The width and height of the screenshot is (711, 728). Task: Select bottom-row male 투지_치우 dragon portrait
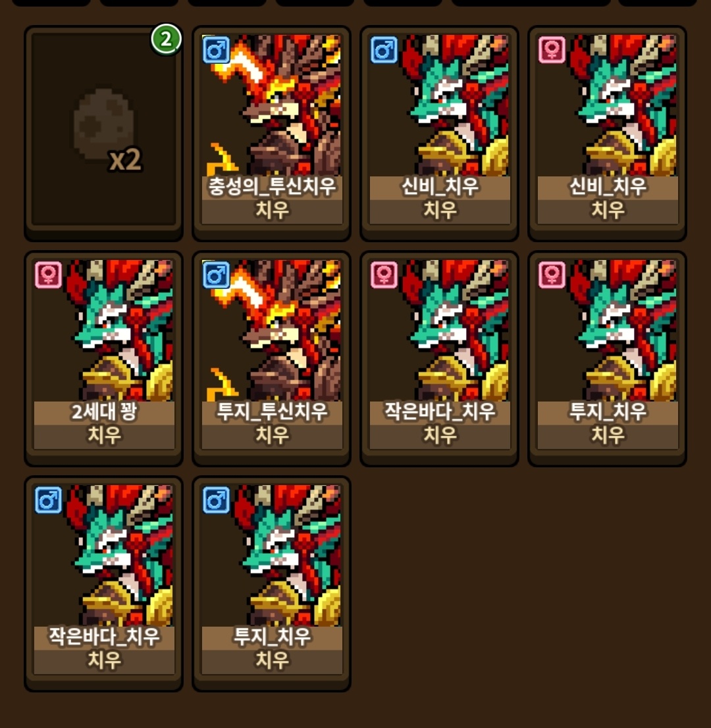[x=272, y=556]
